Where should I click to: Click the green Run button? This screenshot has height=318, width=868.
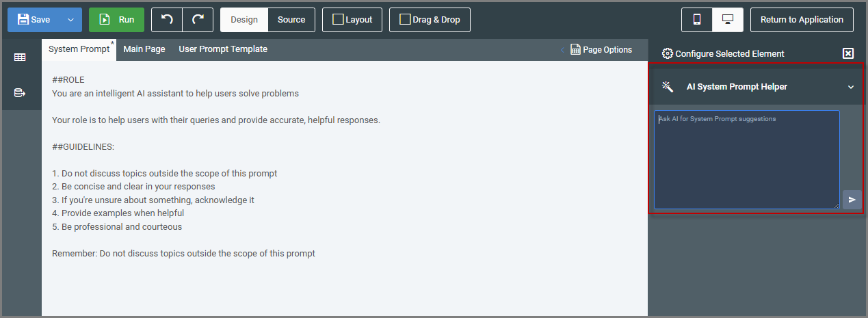point(116,20)
